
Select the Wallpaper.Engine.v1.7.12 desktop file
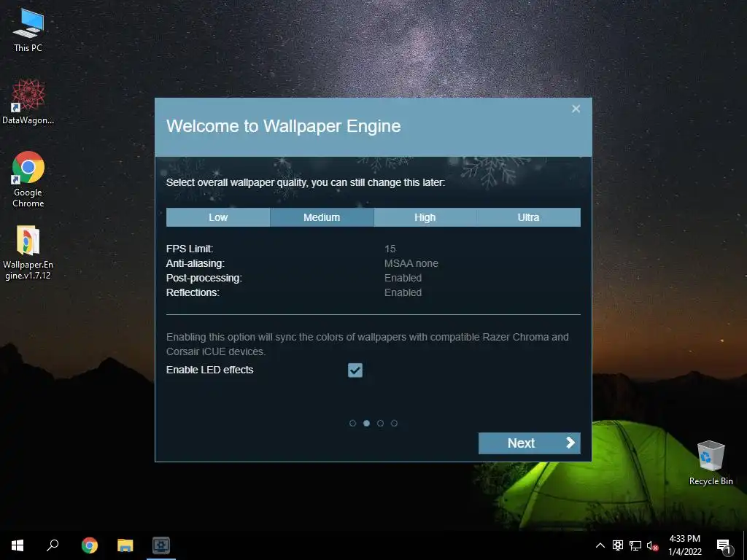[x=28, y=252]
